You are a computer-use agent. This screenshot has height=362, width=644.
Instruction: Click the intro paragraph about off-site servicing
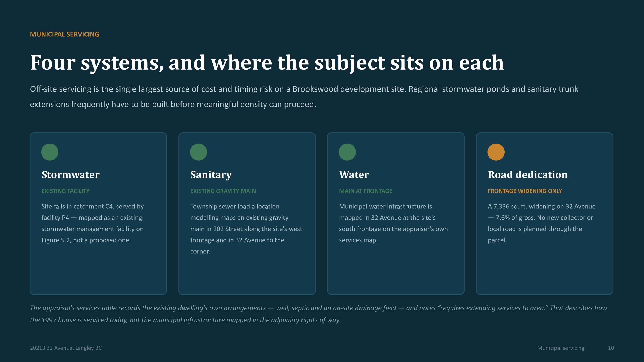pyautogui.click(x=304, y=97)
